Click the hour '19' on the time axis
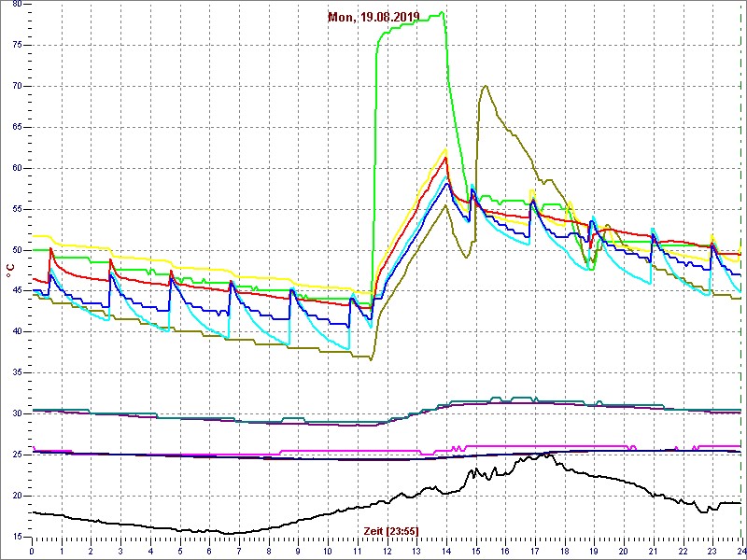This screenshot has width=747, height=560. pyautogui.click(x=594, y=552)
